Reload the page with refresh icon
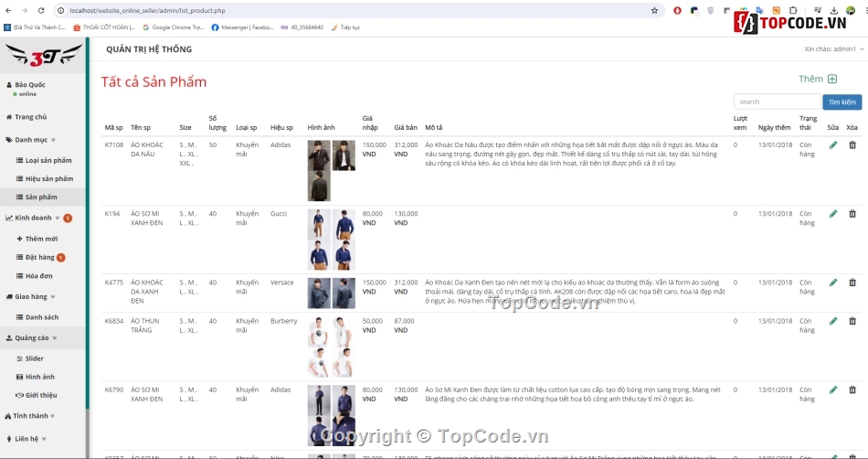Image resolution: width=868 pixels, height=459 pixels. [x=41, y=11]
